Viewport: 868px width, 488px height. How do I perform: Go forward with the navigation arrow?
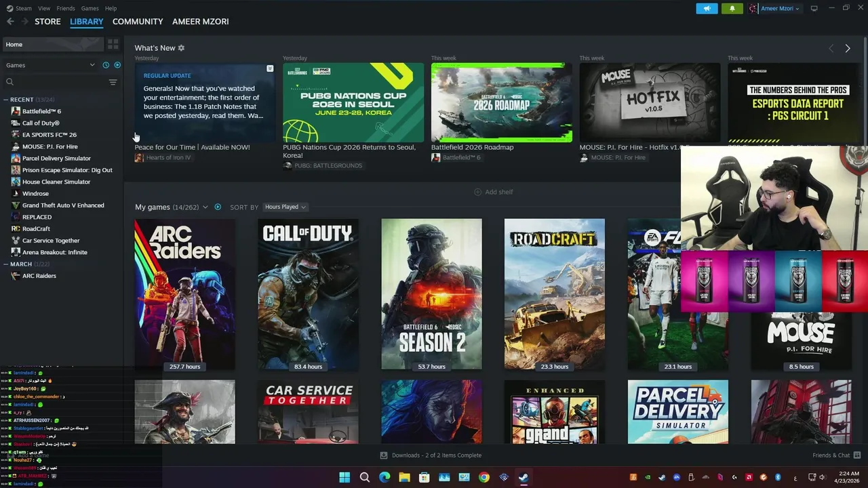pyautogui.click(x=26, y=22)
